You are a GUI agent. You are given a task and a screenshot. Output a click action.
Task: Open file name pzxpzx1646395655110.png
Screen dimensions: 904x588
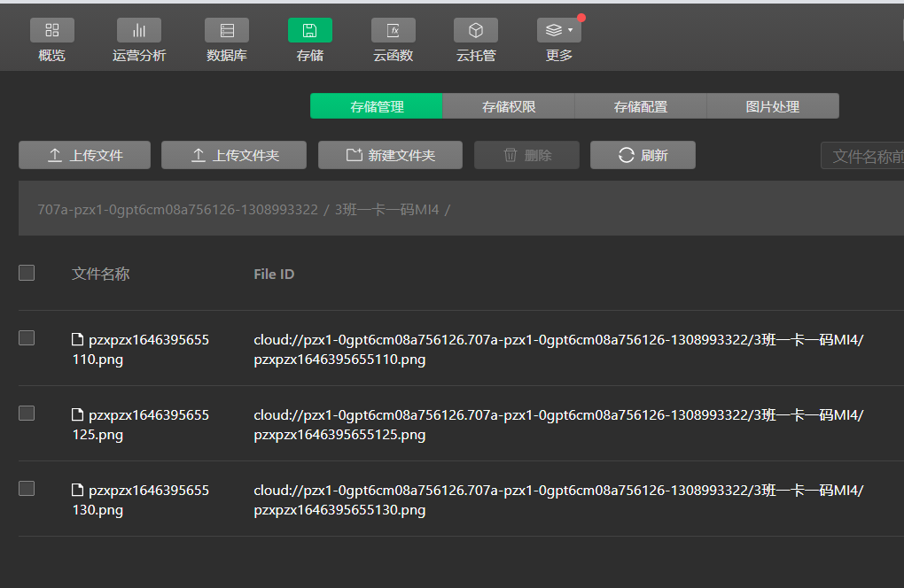(x=141, y=350)
